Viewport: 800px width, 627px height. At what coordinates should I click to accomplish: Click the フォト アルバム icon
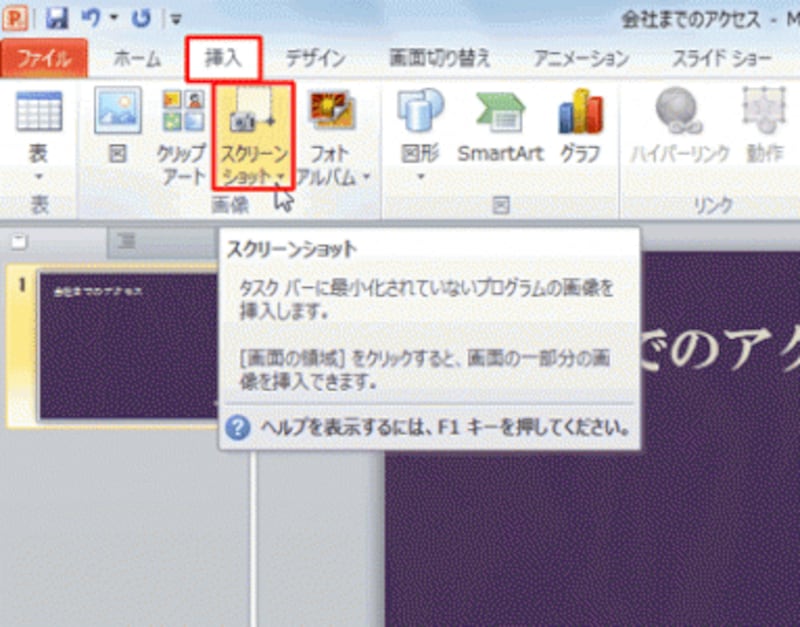(x=332, y=110)
